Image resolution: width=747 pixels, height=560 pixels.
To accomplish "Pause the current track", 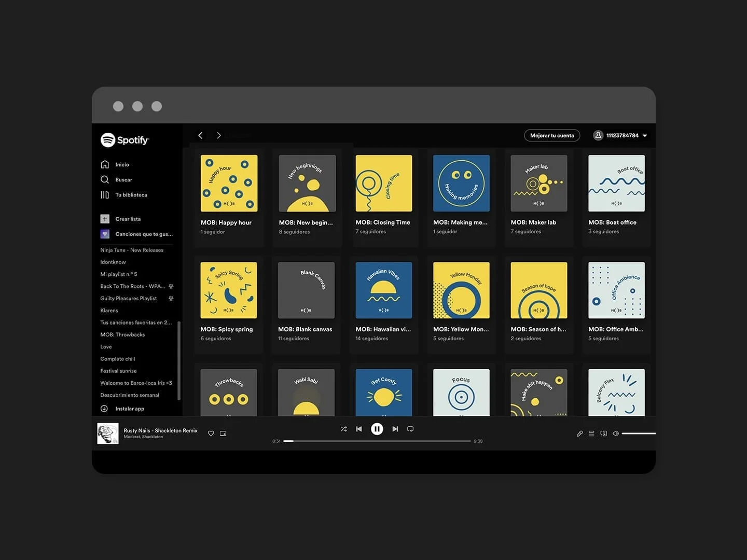I will 377,429.
